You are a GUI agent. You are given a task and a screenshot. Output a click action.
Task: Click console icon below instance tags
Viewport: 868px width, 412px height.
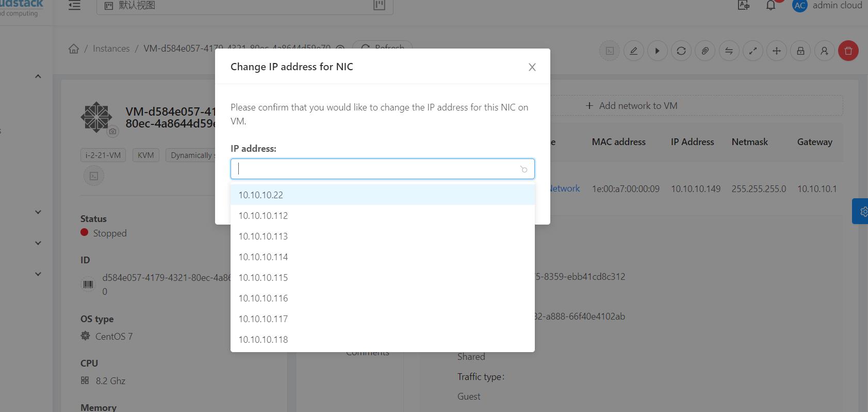[94, 176]
